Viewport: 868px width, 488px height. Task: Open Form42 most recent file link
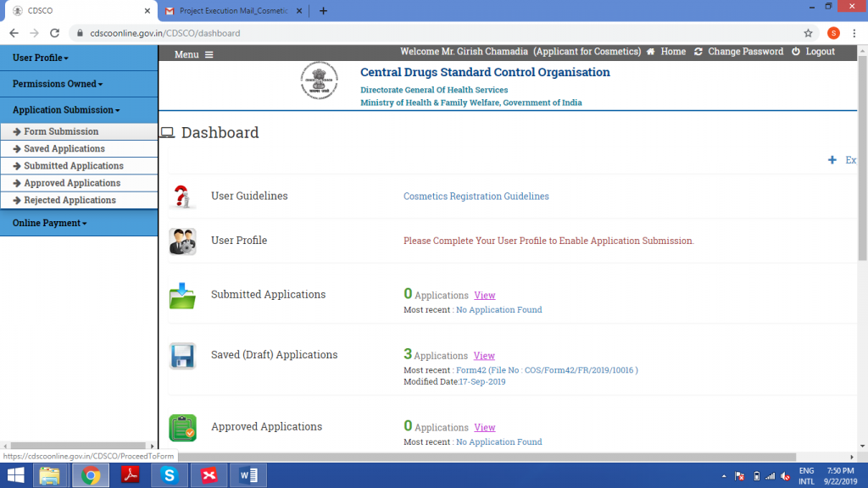(547, 370)
